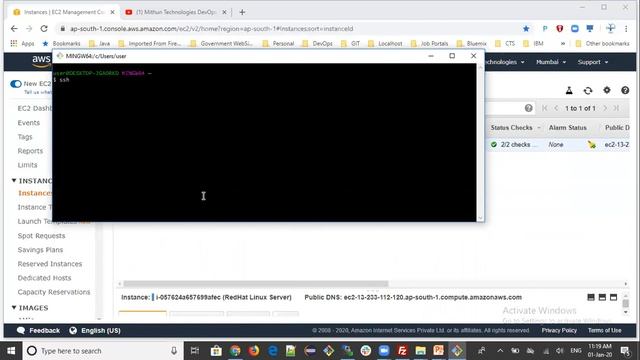Open Events in the EC2 sidebar
Viewport: 640px width, 360px height.
(x=29, y=122)
